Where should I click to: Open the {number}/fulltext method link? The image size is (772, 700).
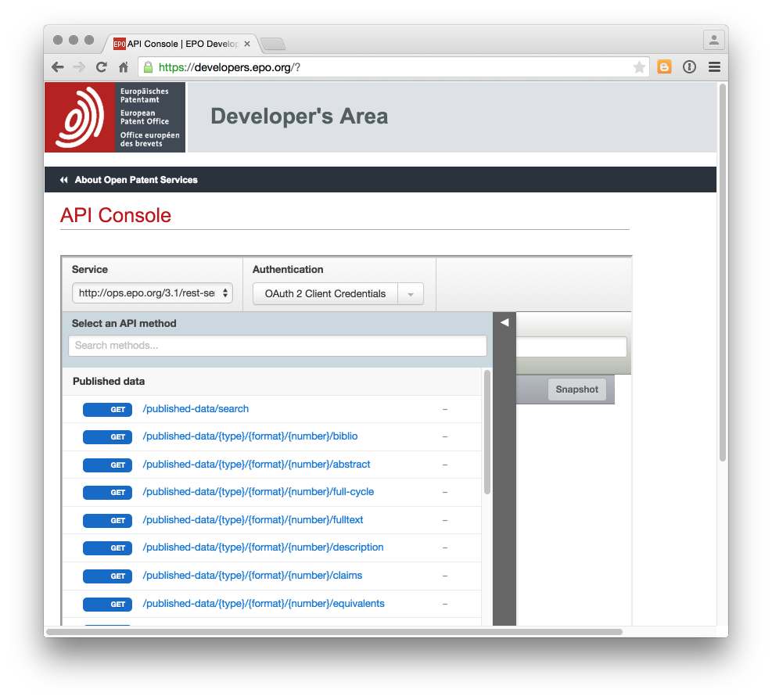(x=253, y=520)
